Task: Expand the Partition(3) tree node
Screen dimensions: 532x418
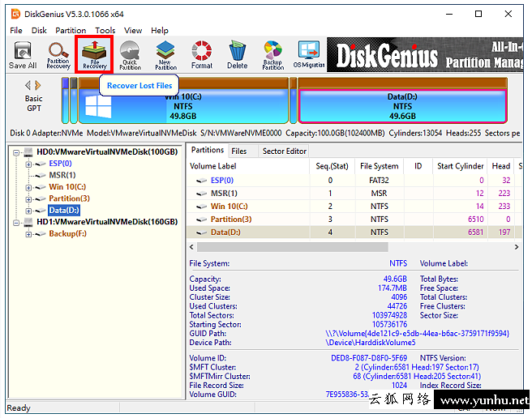Action: 28,199
